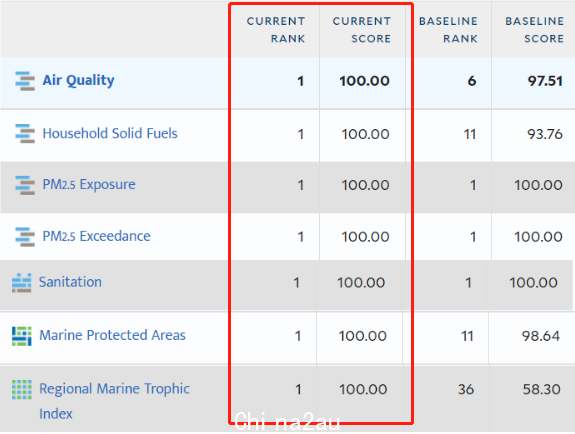Click the Regional Marine Trophic Index icon
Image resolution: width=575 pixels, height=434 pixels.
click(x=22, y=390)
